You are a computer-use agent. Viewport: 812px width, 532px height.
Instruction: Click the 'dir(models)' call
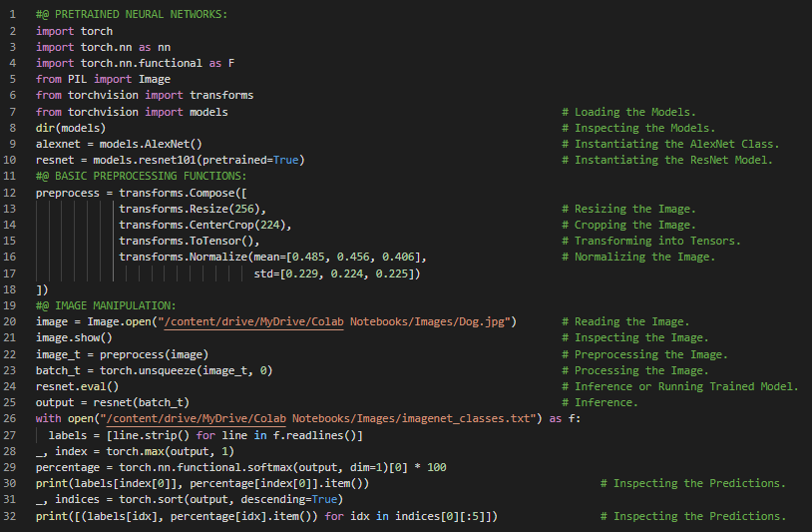pos(71,128)
